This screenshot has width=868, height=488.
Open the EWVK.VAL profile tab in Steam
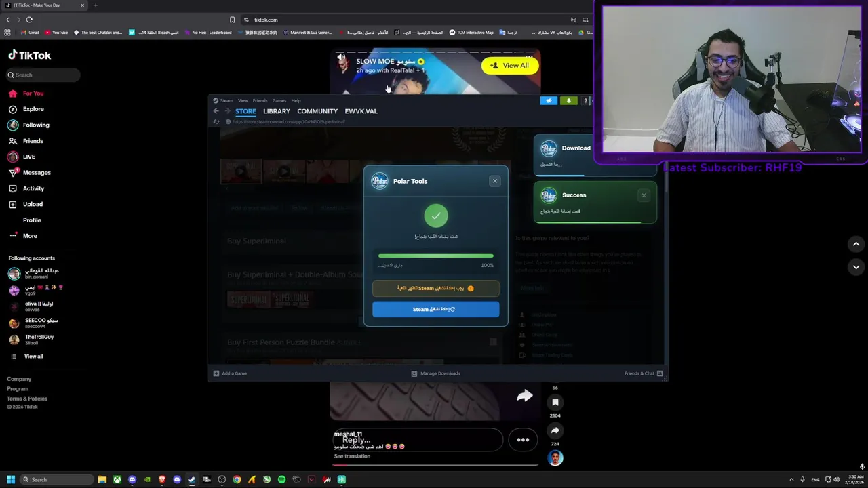tap(361, 111)
